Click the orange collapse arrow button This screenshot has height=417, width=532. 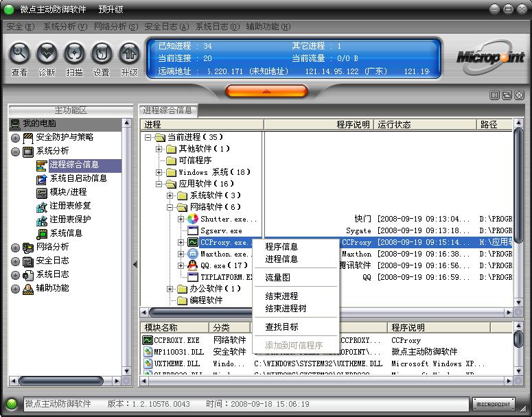(266, 91)
